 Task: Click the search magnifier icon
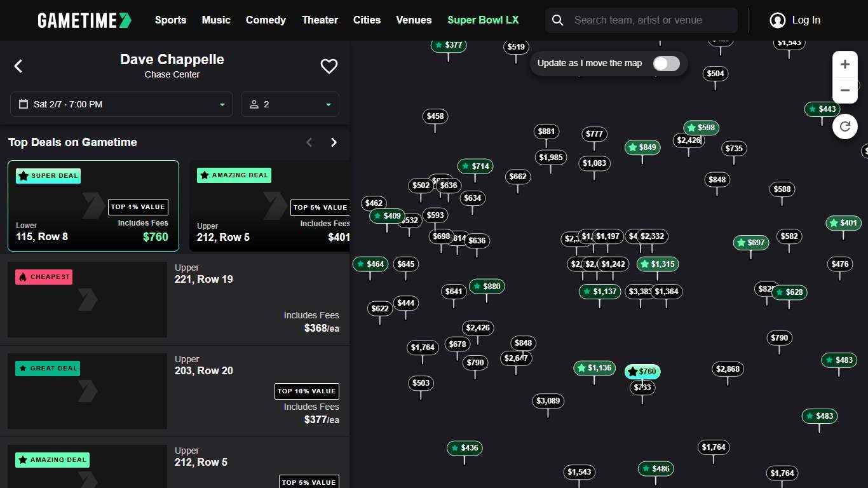coord(558,20)
